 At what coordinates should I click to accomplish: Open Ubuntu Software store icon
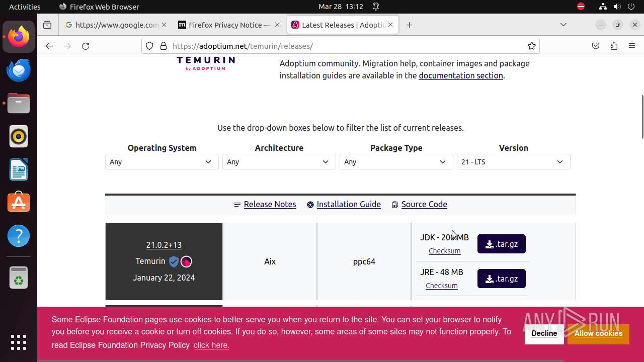(x=19, y=203)
